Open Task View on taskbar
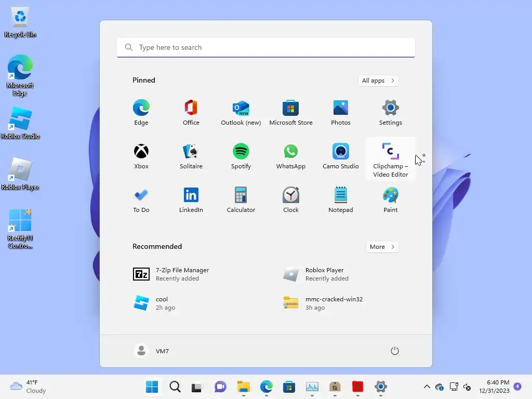The height and width of the screenshot is (399, 532). (197, 387)
